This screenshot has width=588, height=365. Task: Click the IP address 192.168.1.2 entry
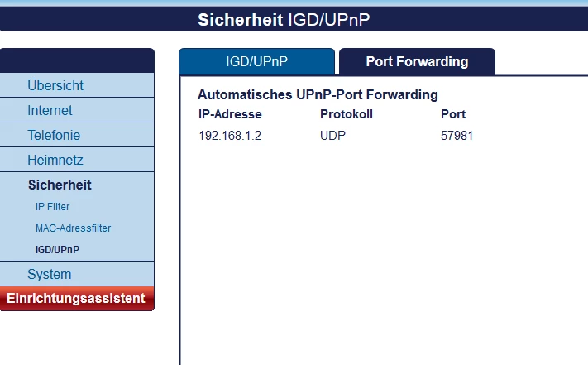(x=230, y=136)
